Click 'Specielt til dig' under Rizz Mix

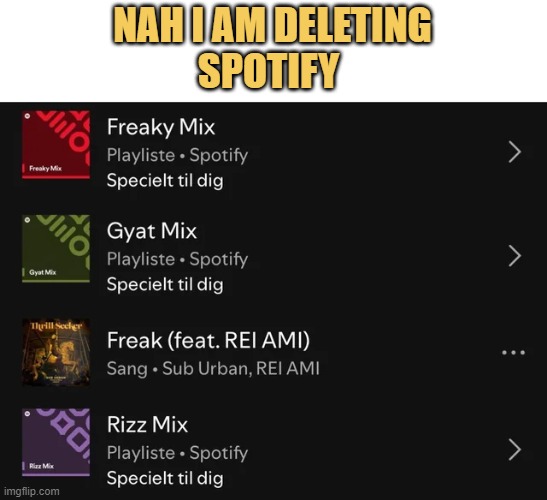165,478
